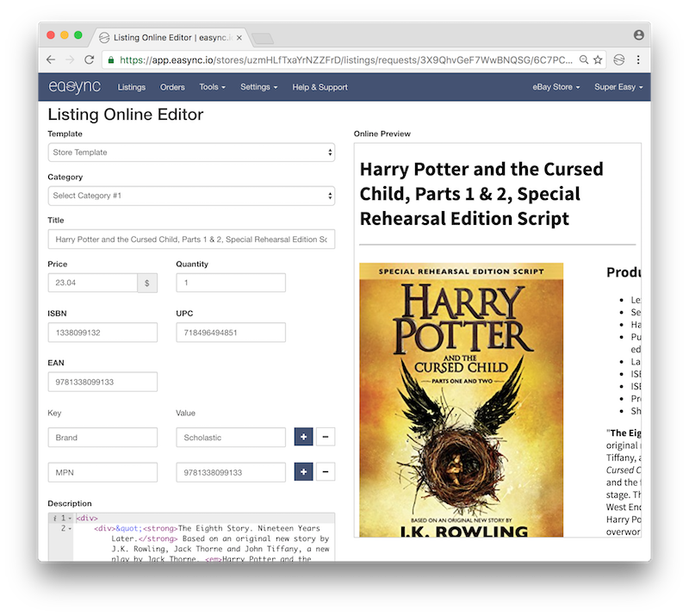Expand the Settings menu

[259, 87]
